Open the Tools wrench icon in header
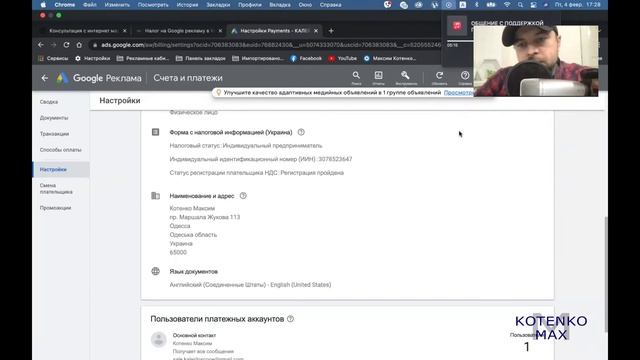This screenshot has width=640, height=360. tap(405, 76)
